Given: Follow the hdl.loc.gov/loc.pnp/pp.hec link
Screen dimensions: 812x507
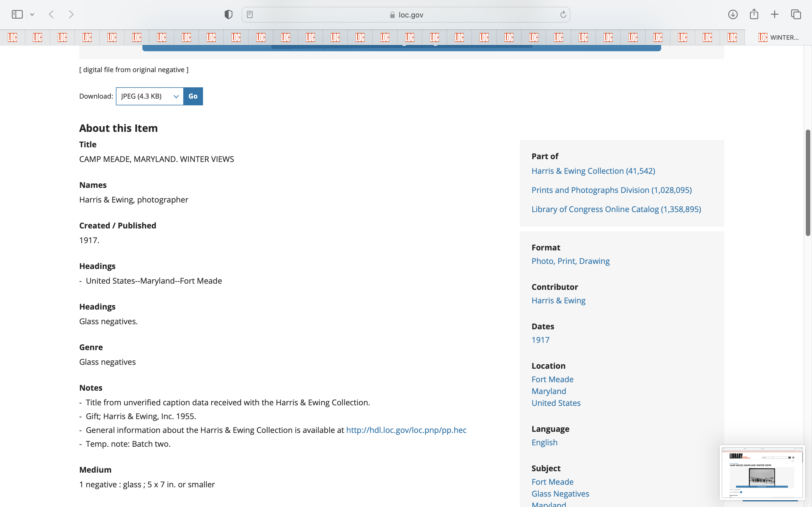Looking at the screenshot, I should [406, 430].
